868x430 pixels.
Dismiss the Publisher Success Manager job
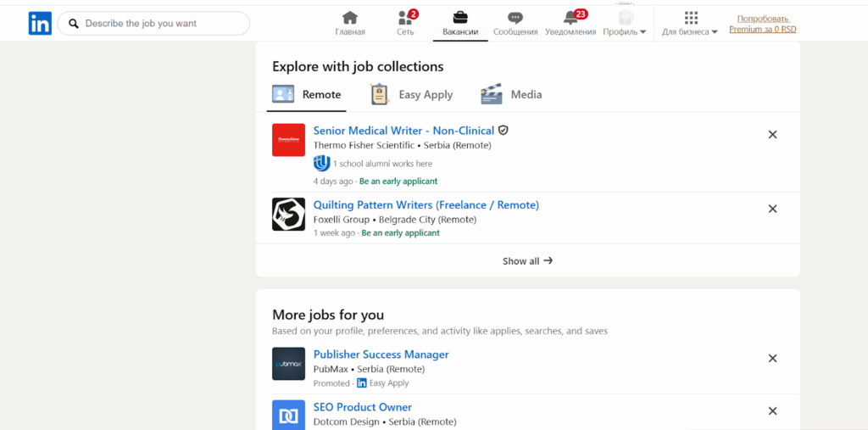coord(772,358)
